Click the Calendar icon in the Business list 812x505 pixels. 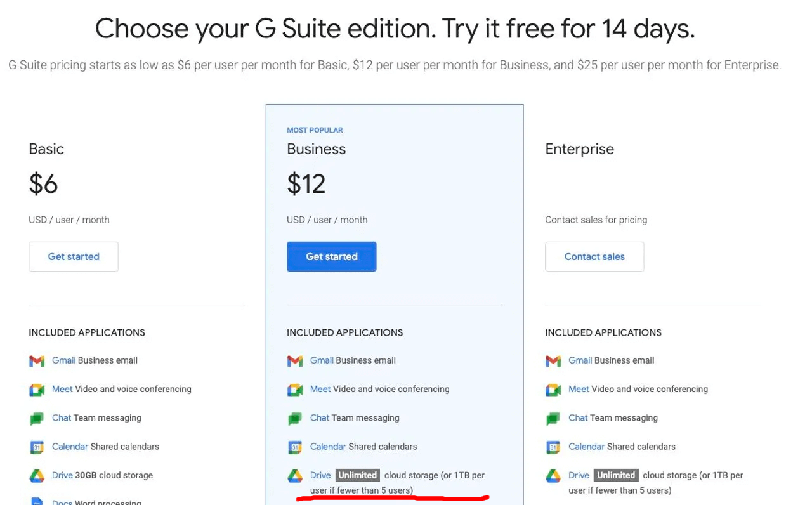pyautogui.click(x=295, y=447)
